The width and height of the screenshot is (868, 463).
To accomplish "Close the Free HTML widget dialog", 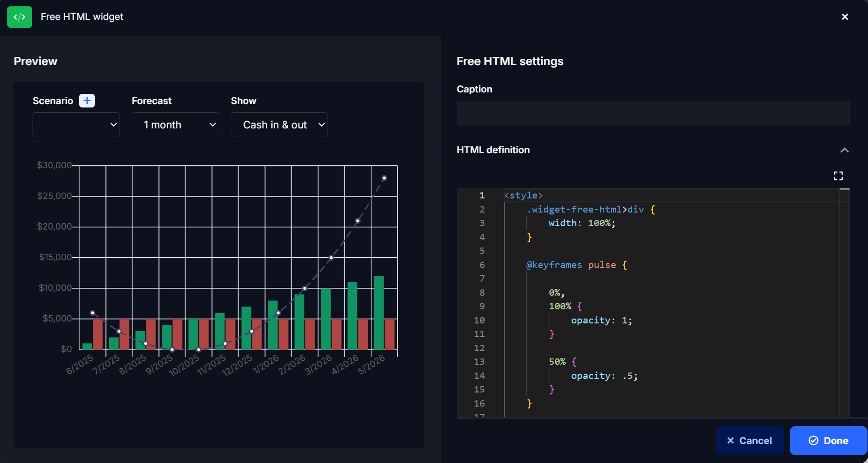I will (845, 17).
